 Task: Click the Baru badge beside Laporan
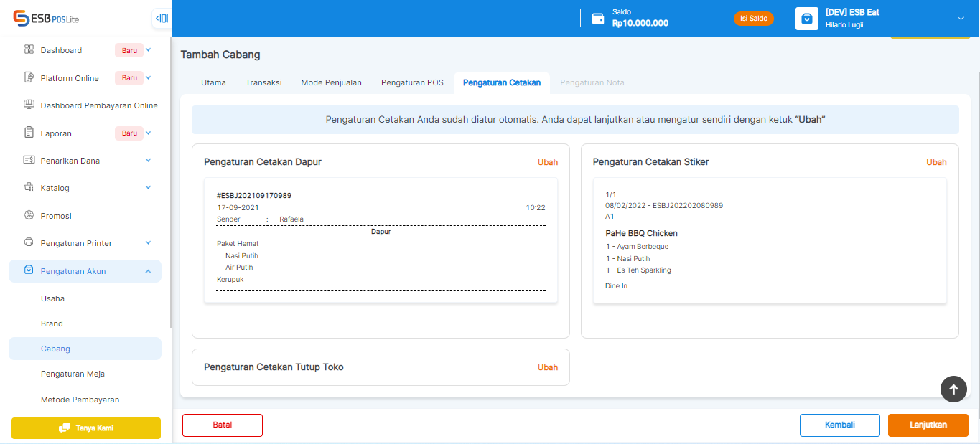coord(129,133)
